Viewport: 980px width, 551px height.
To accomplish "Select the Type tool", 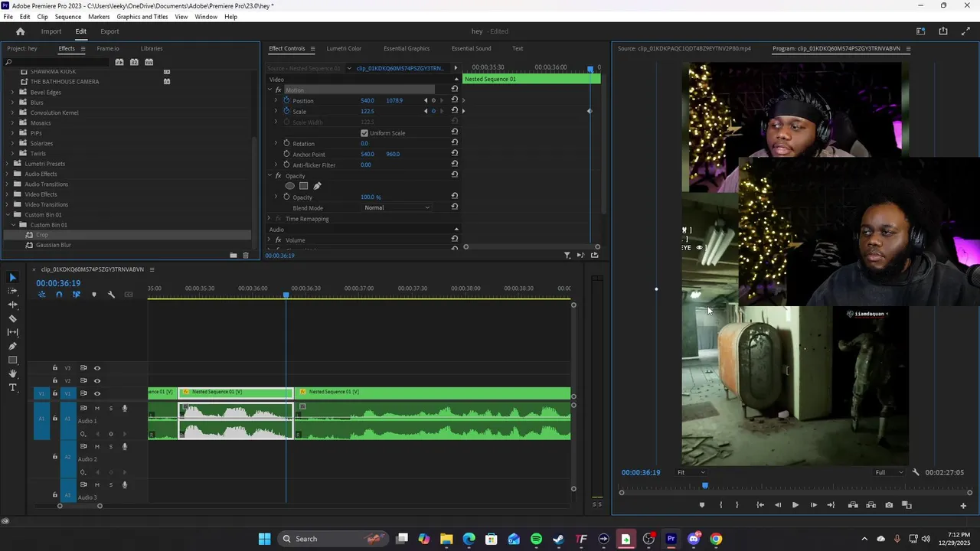I will coord(12,388).
